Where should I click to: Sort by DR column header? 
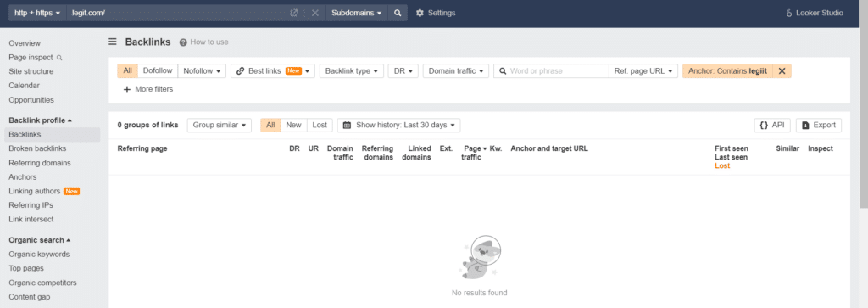tap(294, 148)
